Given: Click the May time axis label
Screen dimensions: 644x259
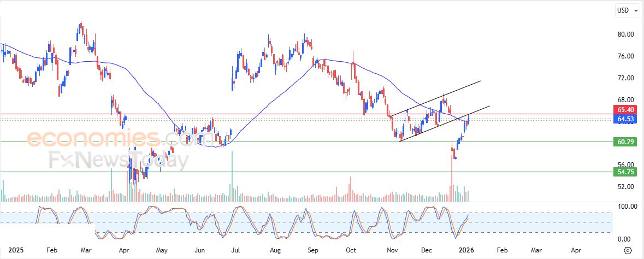Looking at the screenshot, I should [162, 250].
